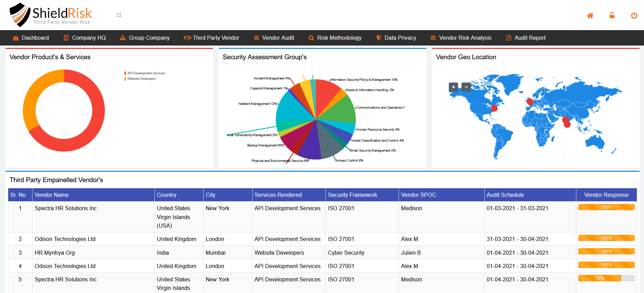This screenshot has height=293, width=644.
Task: Expand the Vendor Risk Analysis menu
Action: click(x=461, y=38)
